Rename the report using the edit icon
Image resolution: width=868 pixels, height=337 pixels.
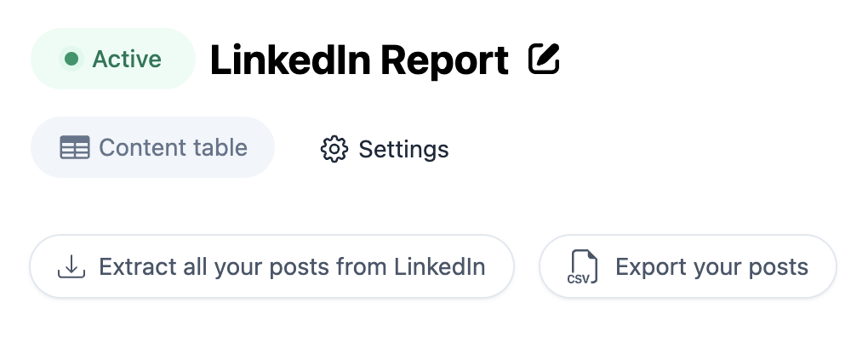[x=544, y=59]
